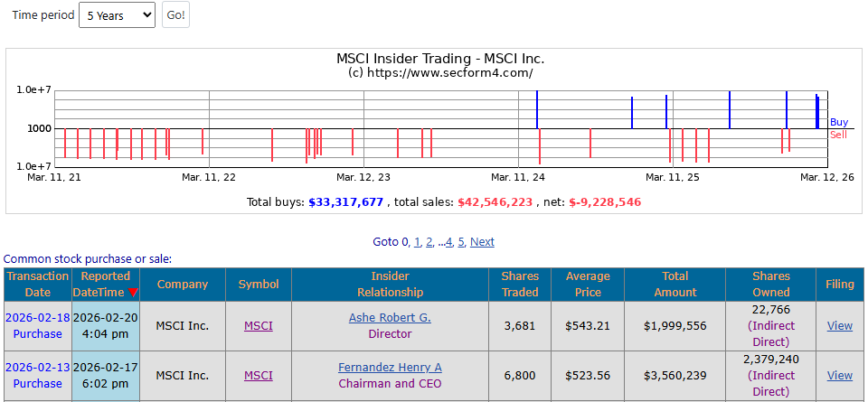Open MSCI symbol link in Ashe row
This screenshot has height=402, width=868.
(259, 326)
